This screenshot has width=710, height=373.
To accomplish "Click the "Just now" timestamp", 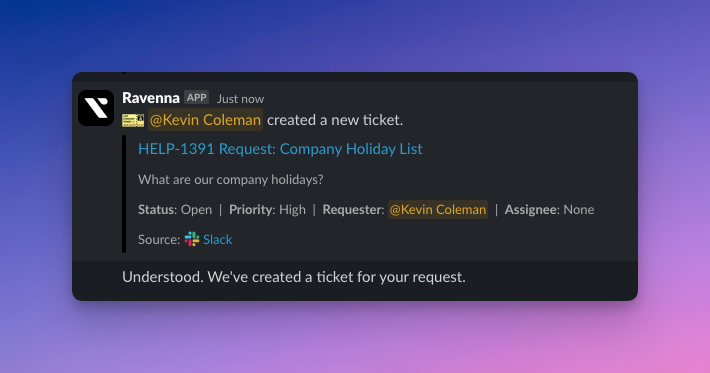I will point(240,99).
